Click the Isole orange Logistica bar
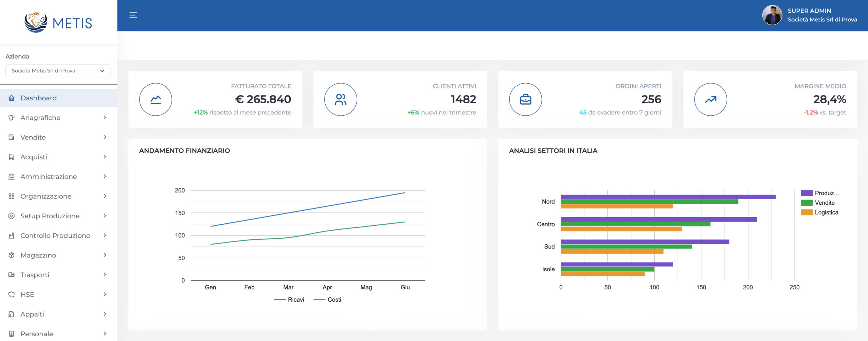The image size is (868, 341). 603,274
